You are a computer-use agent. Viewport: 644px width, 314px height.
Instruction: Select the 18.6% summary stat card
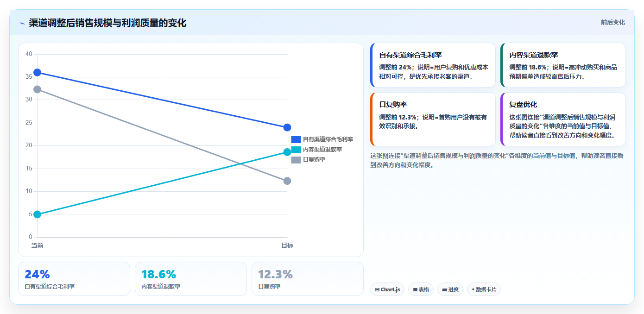point(191,279)
